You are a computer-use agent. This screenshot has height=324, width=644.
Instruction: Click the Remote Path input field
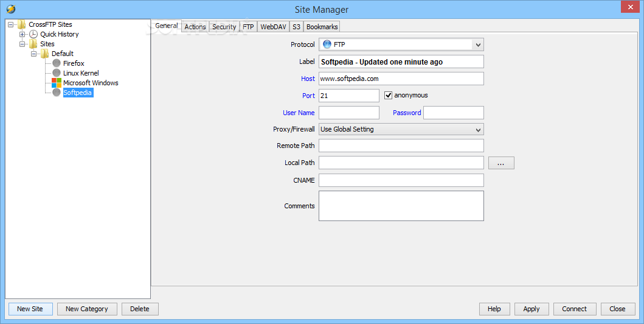pos(401,146)
